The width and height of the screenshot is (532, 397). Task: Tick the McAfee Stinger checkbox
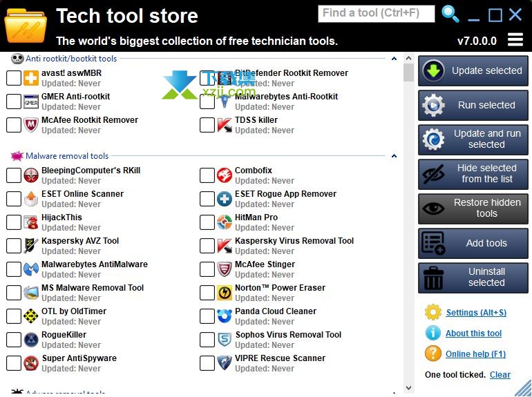[207, 269]
